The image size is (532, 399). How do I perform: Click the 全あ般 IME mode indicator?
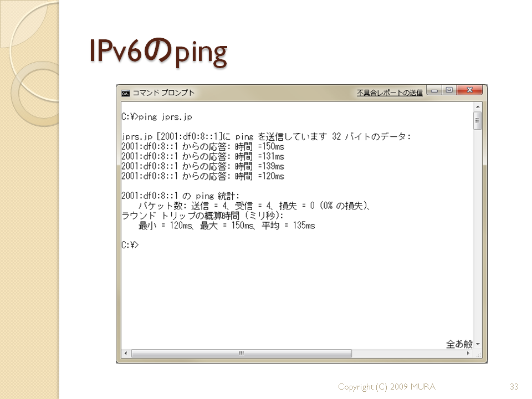pyautogui.click(x=459, y=344)
